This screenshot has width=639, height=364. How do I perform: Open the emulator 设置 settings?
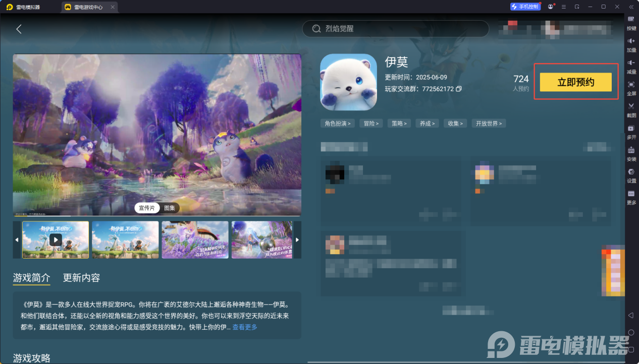click(x=630, y=175)
